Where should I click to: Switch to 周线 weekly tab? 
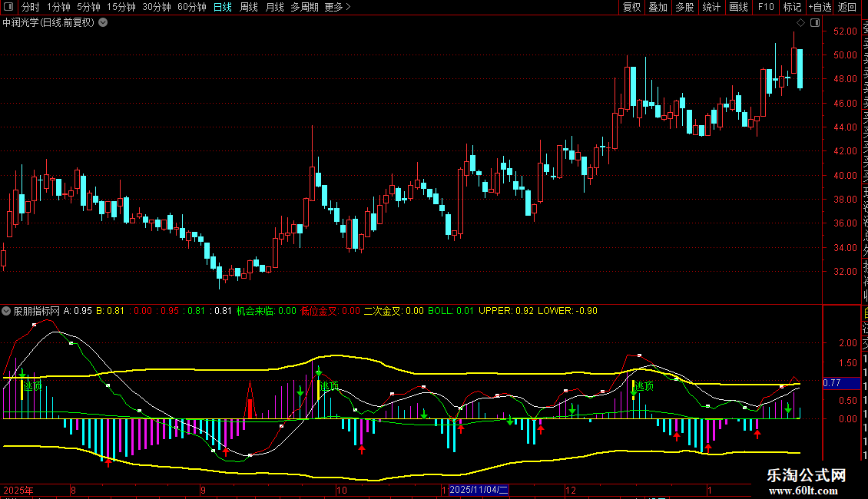tap(249, 7)
